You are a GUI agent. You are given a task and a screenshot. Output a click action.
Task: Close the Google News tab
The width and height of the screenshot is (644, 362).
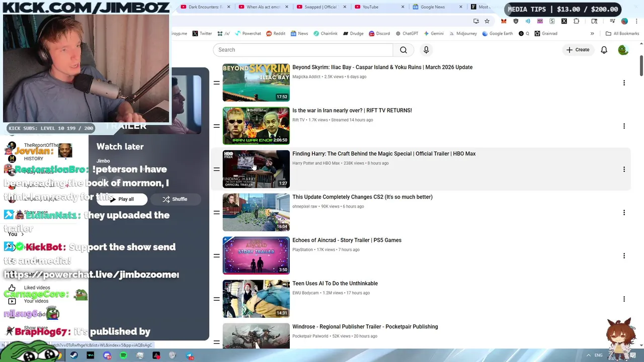pyautogui.click(x=461, y=7)
